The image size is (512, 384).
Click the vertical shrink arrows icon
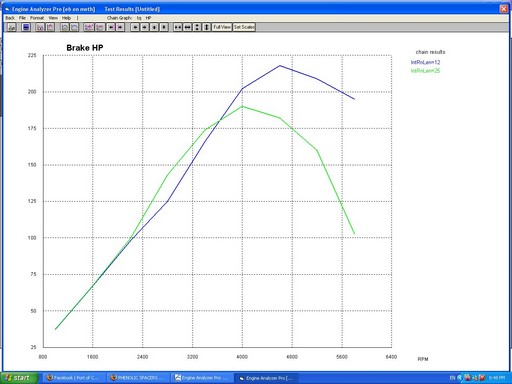pos(197,27)
